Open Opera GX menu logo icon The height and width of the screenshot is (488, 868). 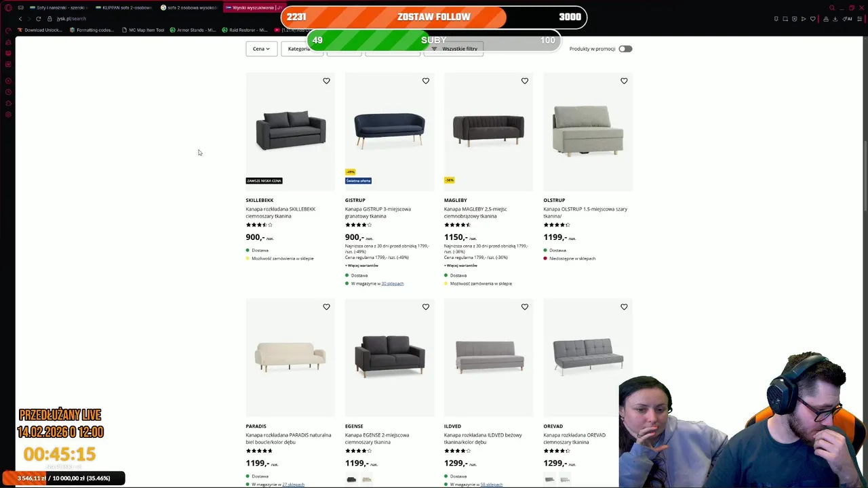(x=8, y=7)
